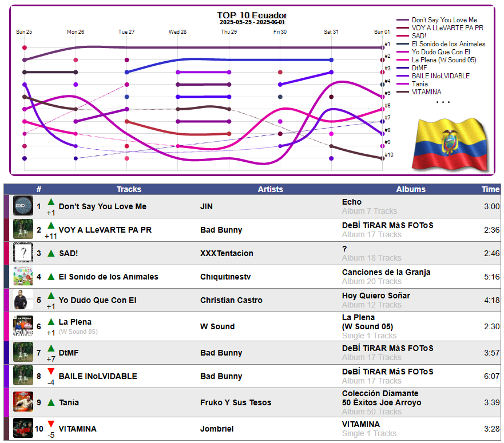
Task: Click the # rank column header
Action: point(39,189)
